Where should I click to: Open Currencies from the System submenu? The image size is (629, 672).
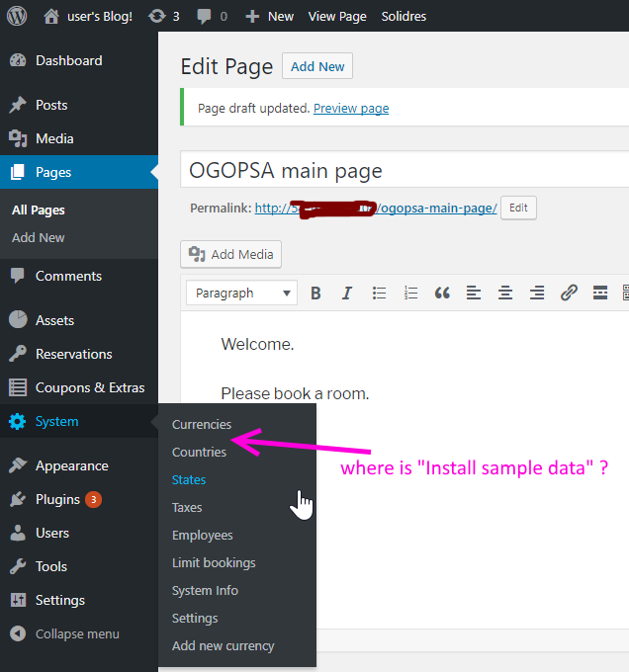(x=201, y=424)
